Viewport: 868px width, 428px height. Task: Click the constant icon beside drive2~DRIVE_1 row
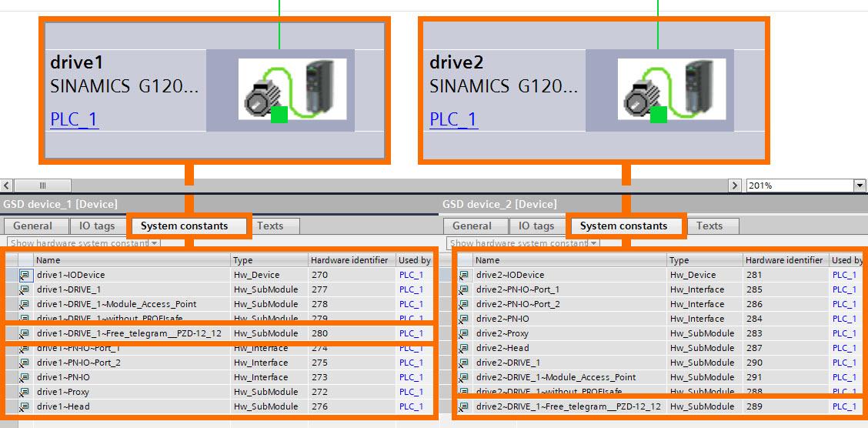pos(465,363)
